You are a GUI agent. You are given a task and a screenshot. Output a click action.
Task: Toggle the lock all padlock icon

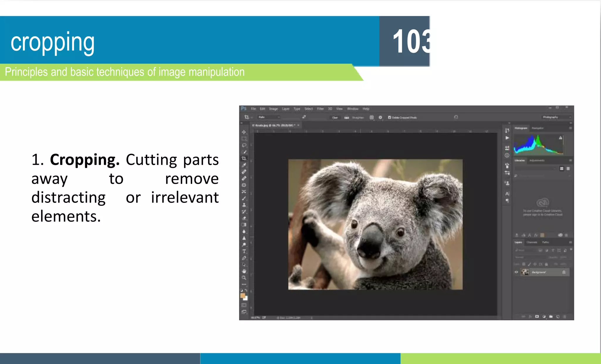(546, 264)
